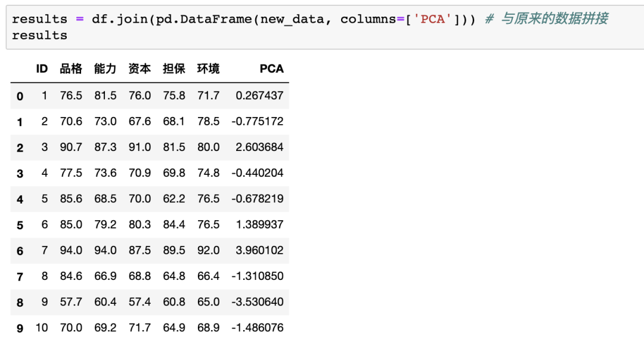The width and height of the screenshot is (644, 342).
Task: Select PCA value 0.267437 in row 0
Action: coord(259,95)
